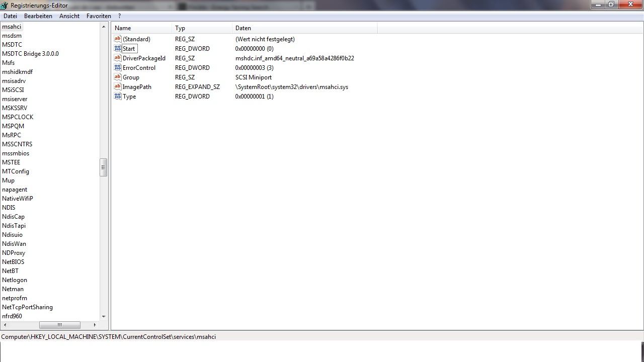The height and width of the screenshot is (362, 644).
Task: Select the MSDTC key
Action: [x=12, y=45]
